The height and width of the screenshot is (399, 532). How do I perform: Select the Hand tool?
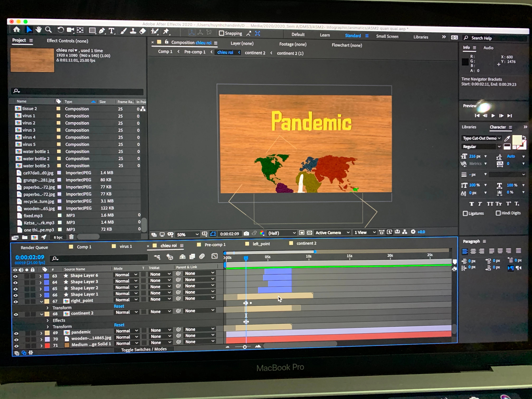point(39,30)
